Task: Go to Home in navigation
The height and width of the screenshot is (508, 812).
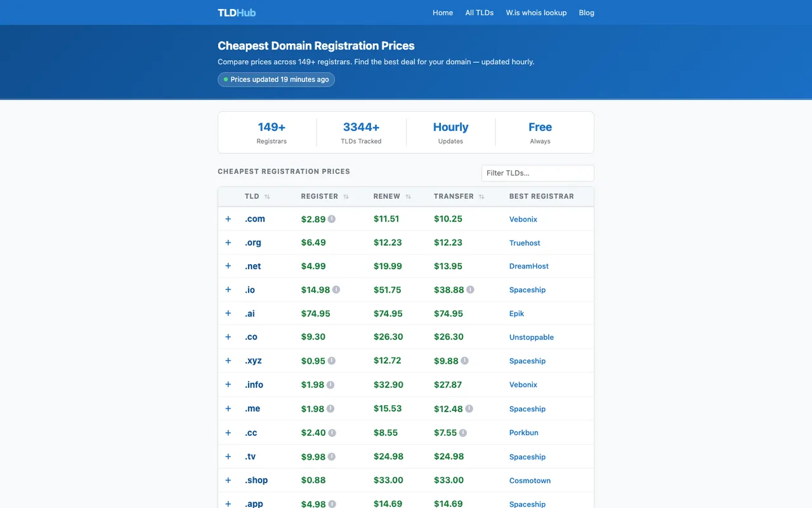Action: (x=443, y=13)
